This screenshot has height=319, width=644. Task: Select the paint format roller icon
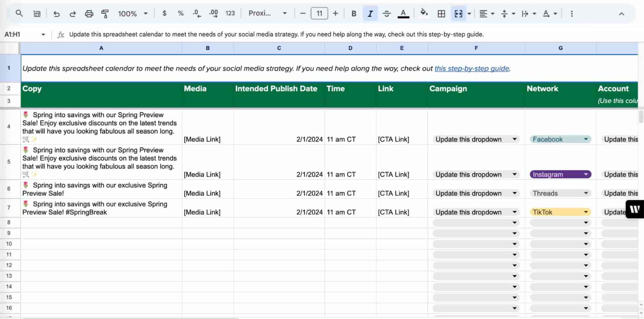105,14
